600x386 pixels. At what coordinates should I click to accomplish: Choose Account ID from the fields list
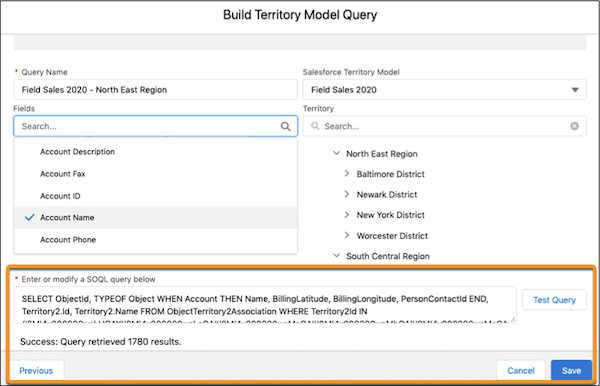tap(156, 196)
